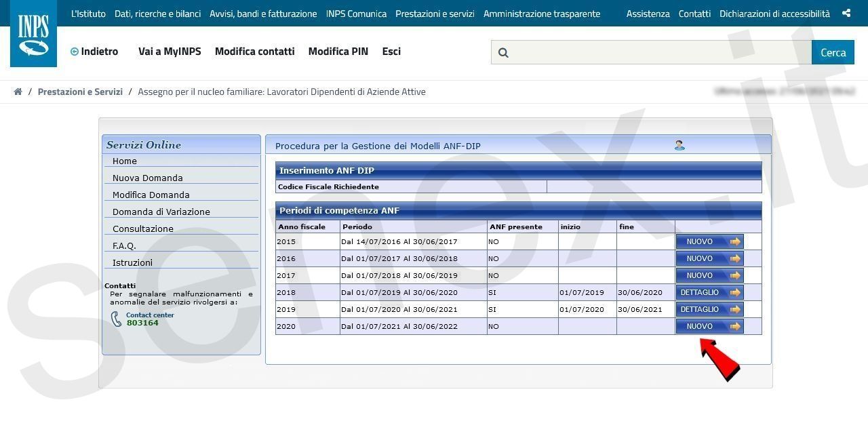Screen dimensions: 868x436
Task: Click the share icon in top bar
Action: tap(846, 14)
